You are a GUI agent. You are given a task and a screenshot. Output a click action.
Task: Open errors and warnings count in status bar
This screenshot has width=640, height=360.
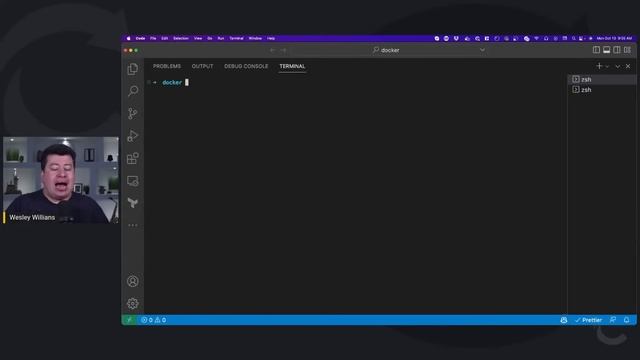[153, 320]
